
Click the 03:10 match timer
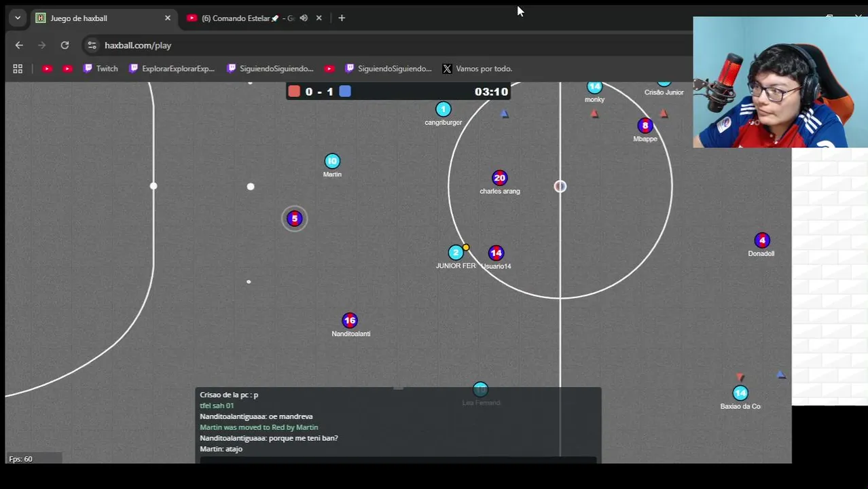(491, 92)
